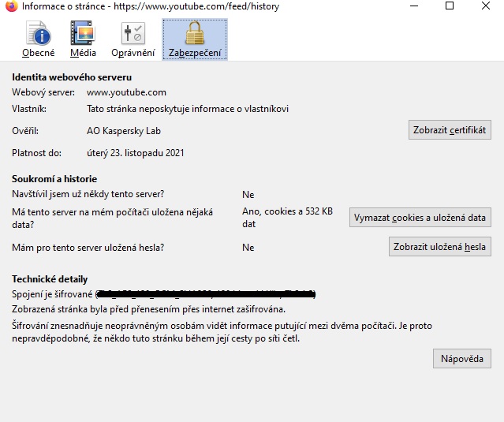Click the 'Vlastník:' label
Viewport: 504px width, 422px height.
29,109
